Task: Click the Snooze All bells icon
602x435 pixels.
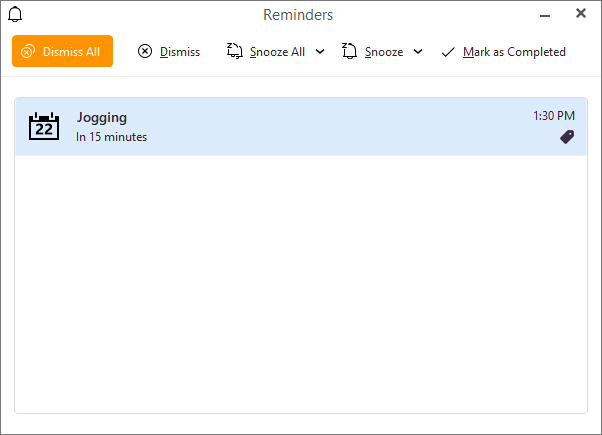Action: [235, 51]
